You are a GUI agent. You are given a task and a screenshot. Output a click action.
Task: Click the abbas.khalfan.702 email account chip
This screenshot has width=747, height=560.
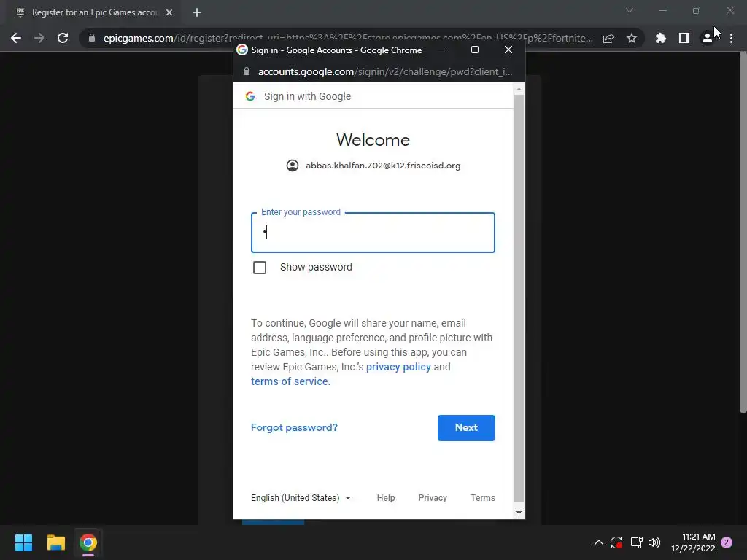[x=373, y=166]
